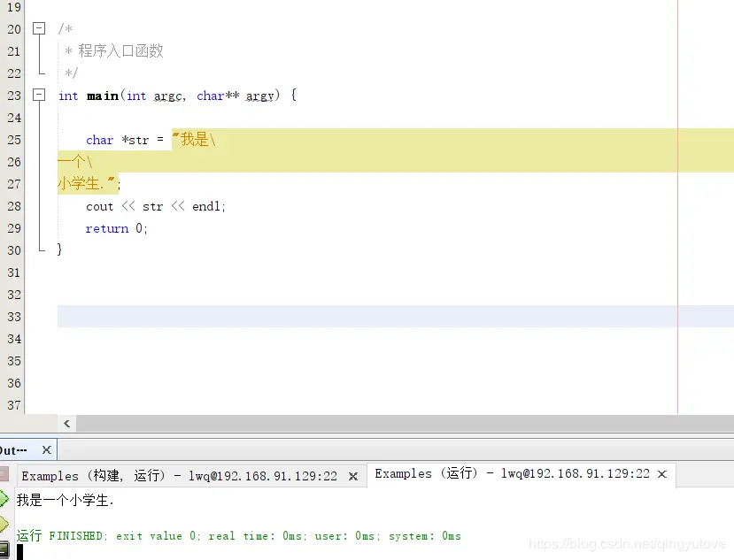Viewport: 734px width, 560px height.
Task: Close the Examples (运行) output tab
Action: point(662,474)
